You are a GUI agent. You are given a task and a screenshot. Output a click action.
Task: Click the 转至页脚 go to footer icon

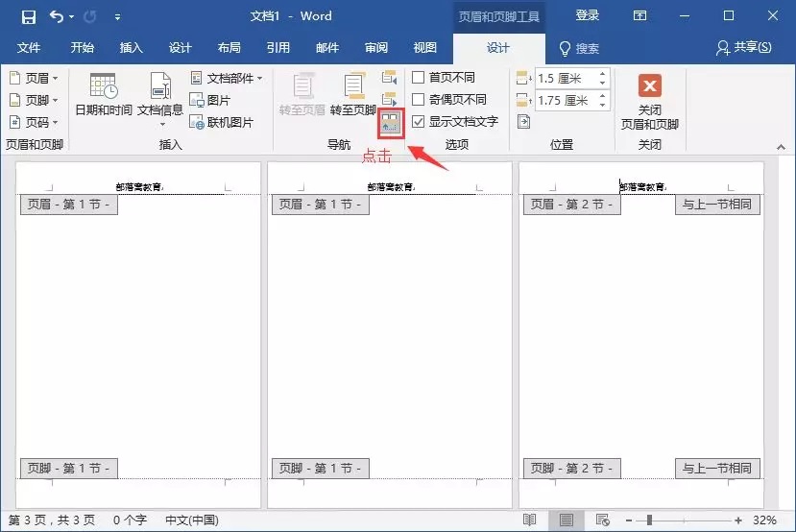pyautogui.click(x=354, y=85)
